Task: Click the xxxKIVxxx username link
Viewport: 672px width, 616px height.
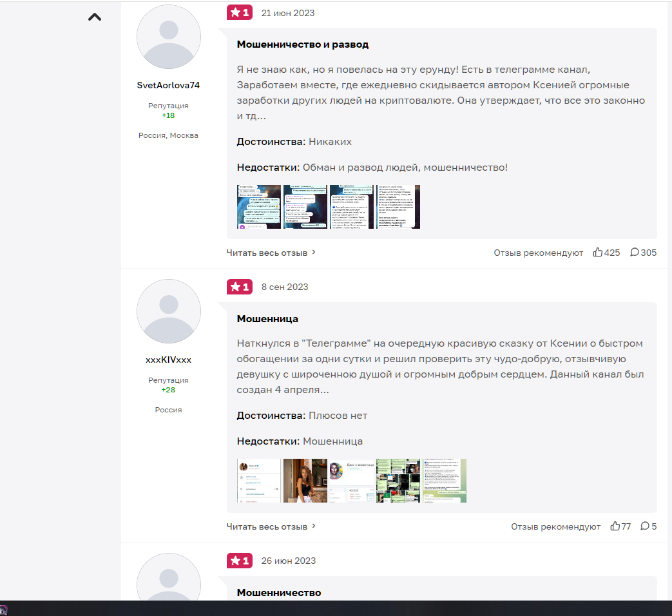Action: pyautogui.click(x=168, y=360)
